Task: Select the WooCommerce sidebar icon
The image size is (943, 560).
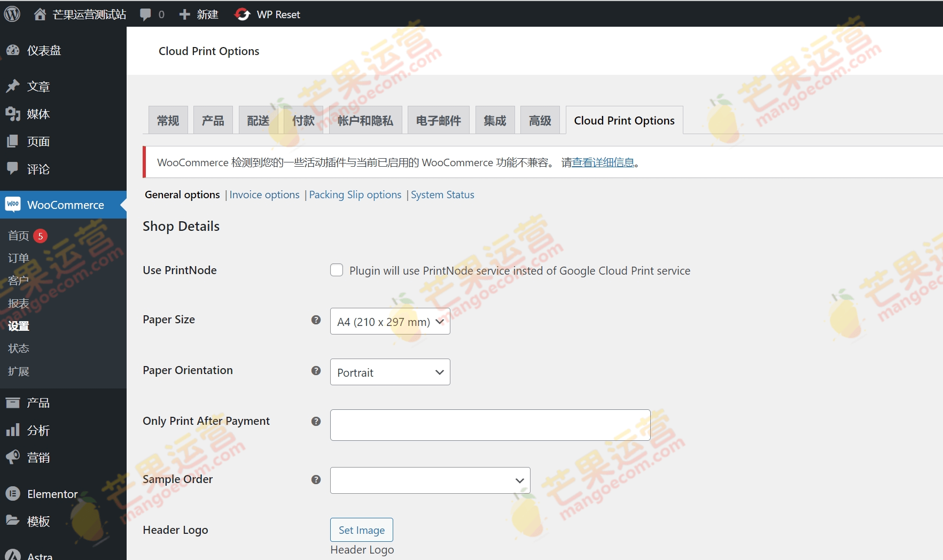Action: point(13,205)
